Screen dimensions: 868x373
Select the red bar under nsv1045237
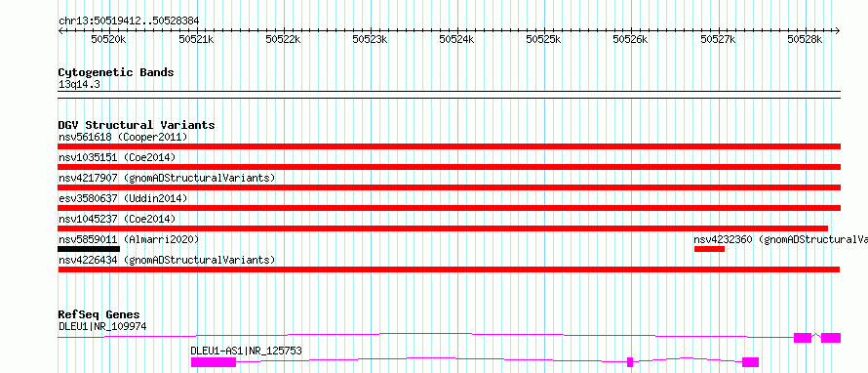pos(443,228)
